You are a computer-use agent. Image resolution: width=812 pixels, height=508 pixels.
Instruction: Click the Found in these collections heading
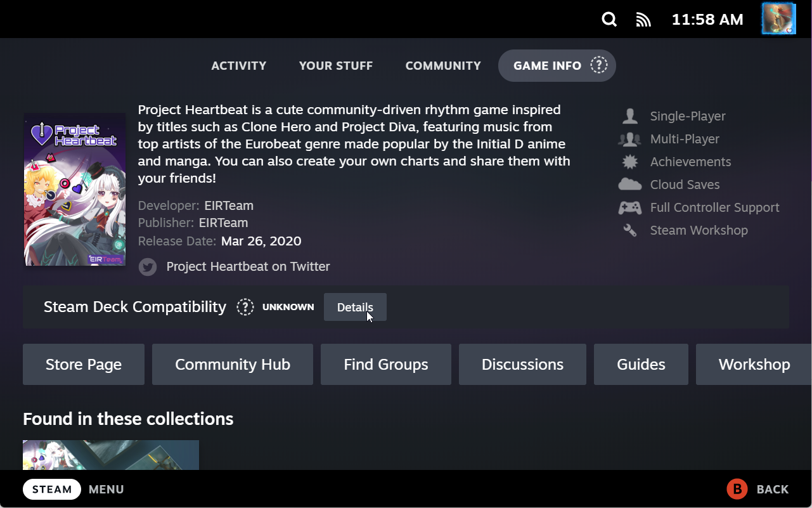pos(128,419)
